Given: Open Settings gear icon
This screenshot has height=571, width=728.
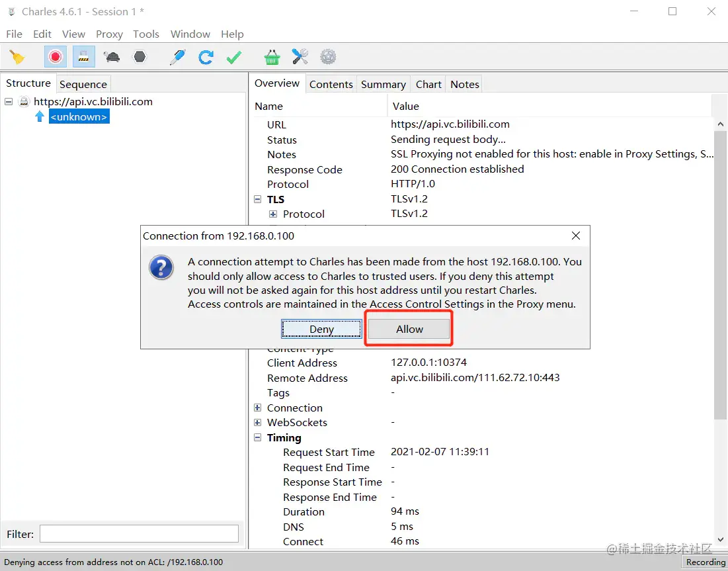Looking at the screenshot, I should coord(328,57).
